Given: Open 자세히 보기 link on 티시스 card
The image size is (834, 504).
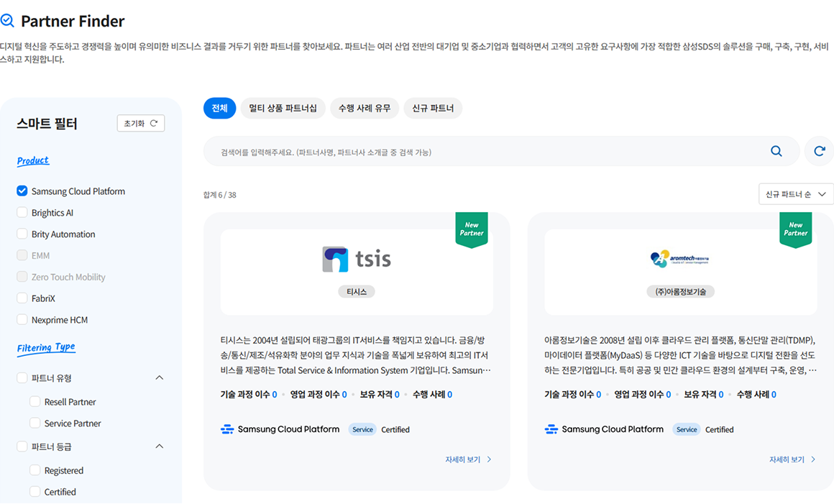Looking at the screenshot, I should [468, 459].
